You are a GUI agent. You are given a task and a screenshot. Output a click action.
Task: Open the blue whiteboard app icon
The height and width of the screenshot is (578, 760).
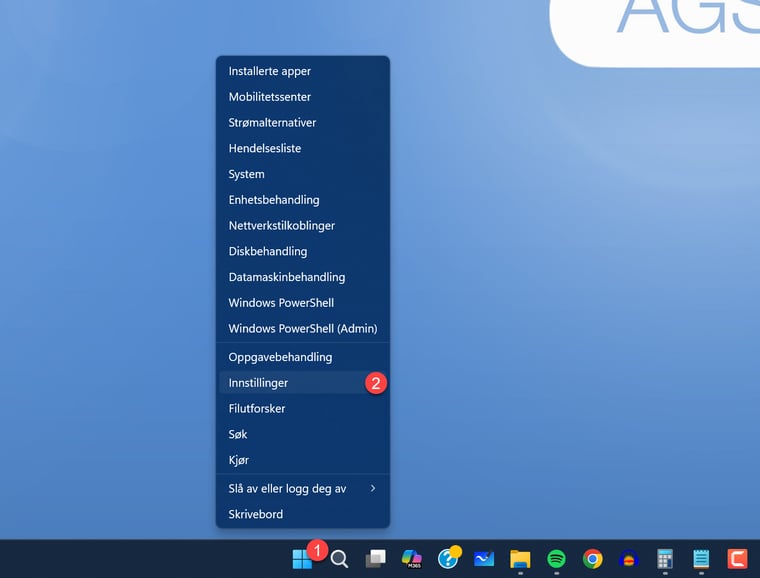484,559
